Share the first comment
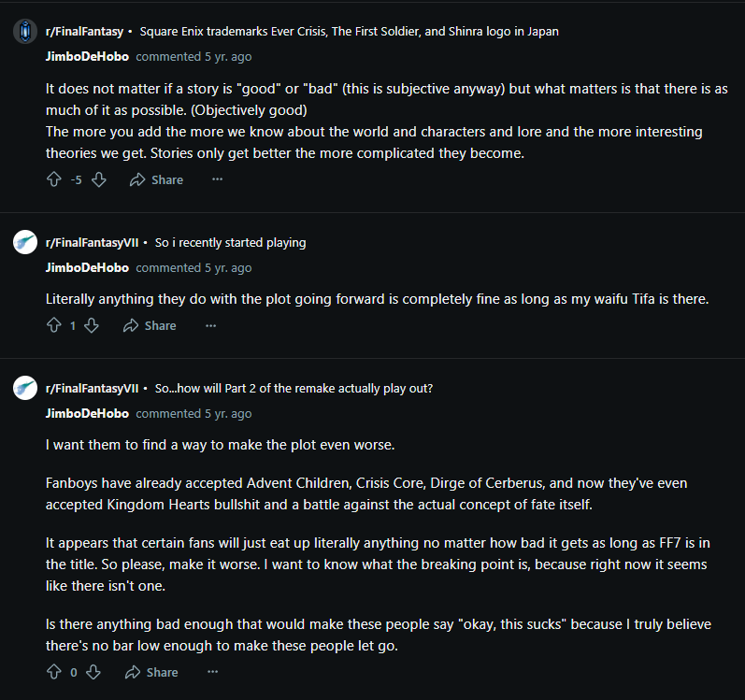 click(x=156, y=179)
